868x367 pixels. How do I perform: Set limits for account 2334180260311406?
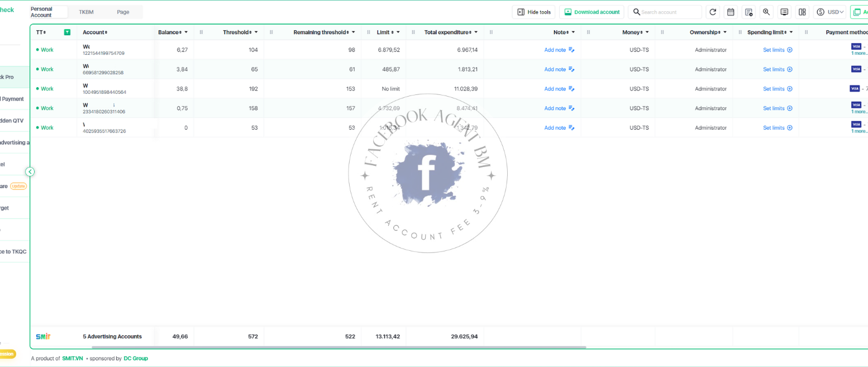point(778,108)
